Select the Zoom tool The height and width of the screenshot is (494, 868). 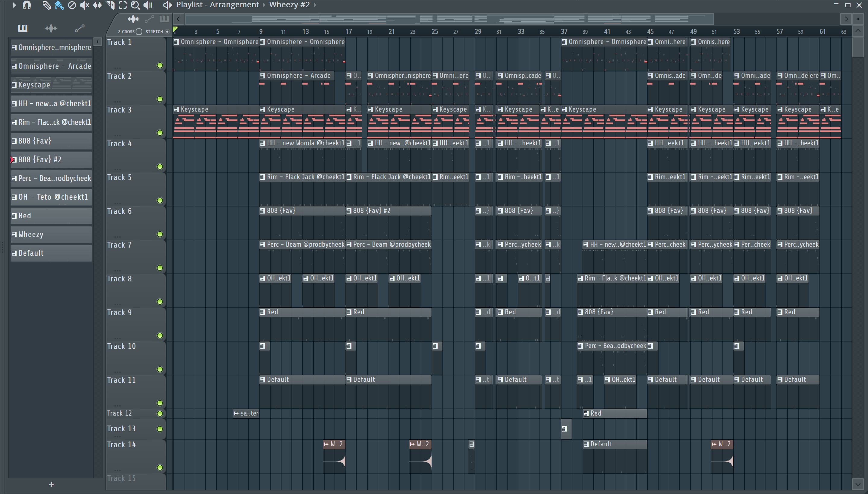pyautogui.click(x=135, y=5)
